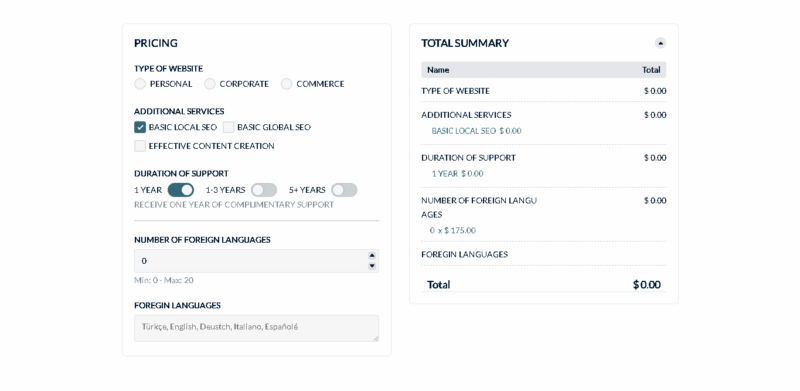
Task: Click the DURATION OF SUPPORT summary row label
Action: click(468, 158)
